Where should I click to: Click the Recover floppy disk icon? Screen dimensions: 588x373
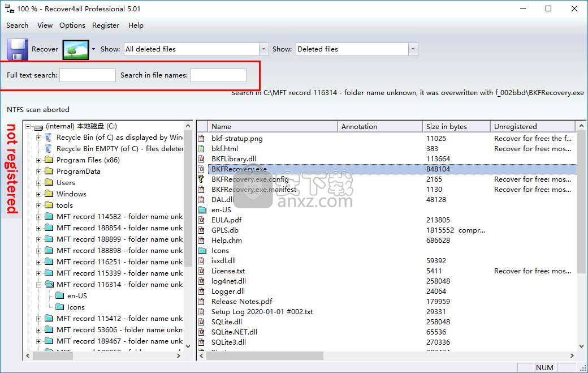point(18,49)
